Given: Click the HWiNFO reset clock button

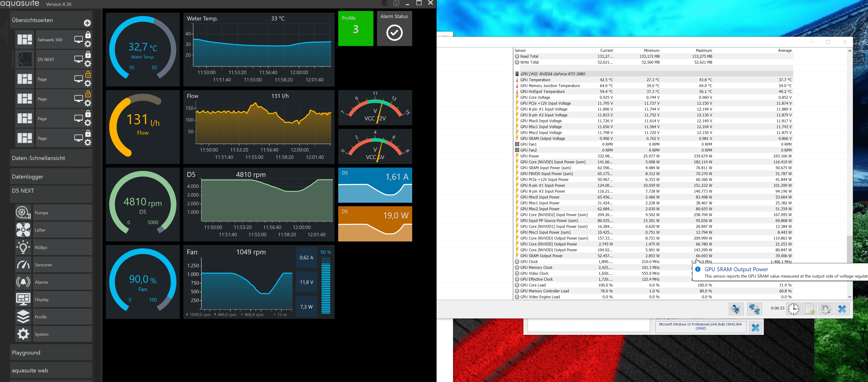Looking at the screenshot, I should (793, 309).
